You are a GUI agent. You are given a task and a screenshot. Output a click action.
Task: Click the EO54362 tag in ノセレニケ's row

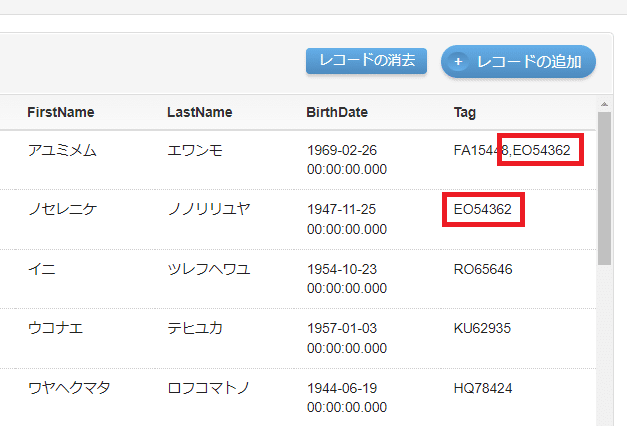[x=483, y=210]
